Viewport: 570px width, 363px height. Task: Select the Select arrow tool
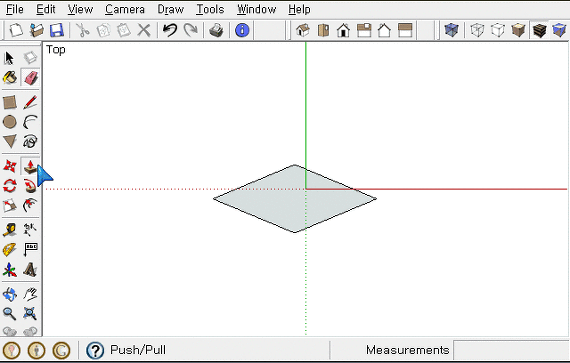(x=9, y=58)
